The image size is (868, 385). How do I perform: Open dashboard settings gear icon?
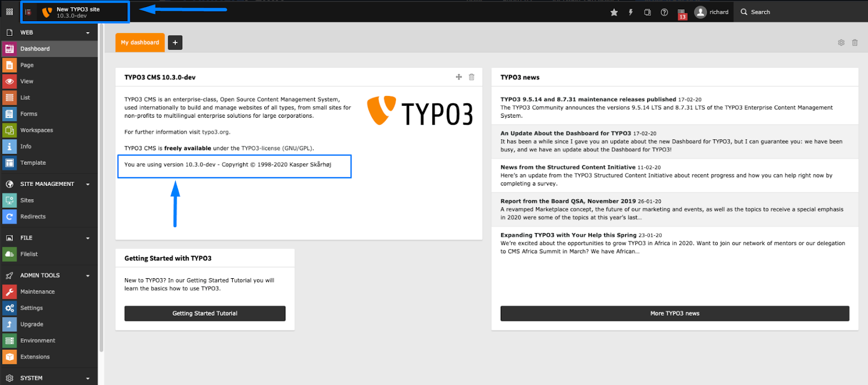pyautogui.click(x=841, y=42)
